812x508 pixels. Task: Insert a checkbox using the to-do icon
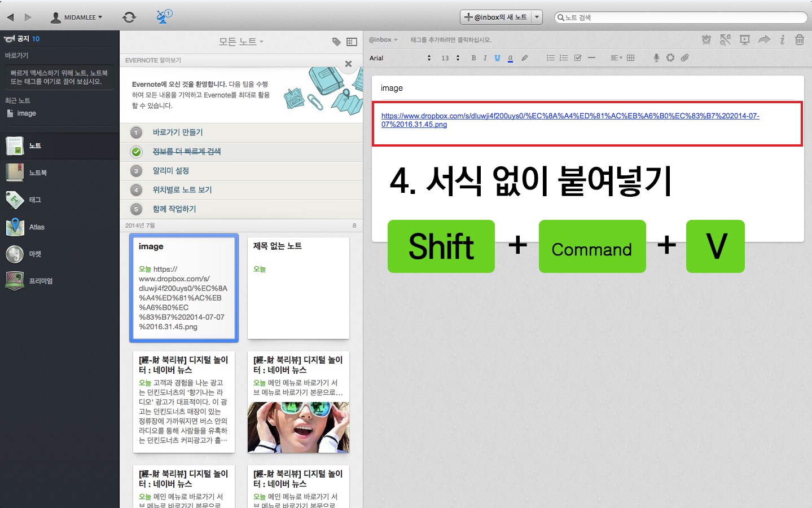[x=578, y=58]
